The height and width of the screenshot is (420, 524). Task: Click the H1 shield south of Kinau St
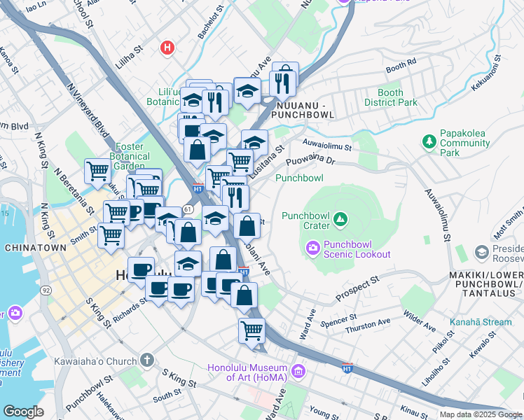(347, 367)
